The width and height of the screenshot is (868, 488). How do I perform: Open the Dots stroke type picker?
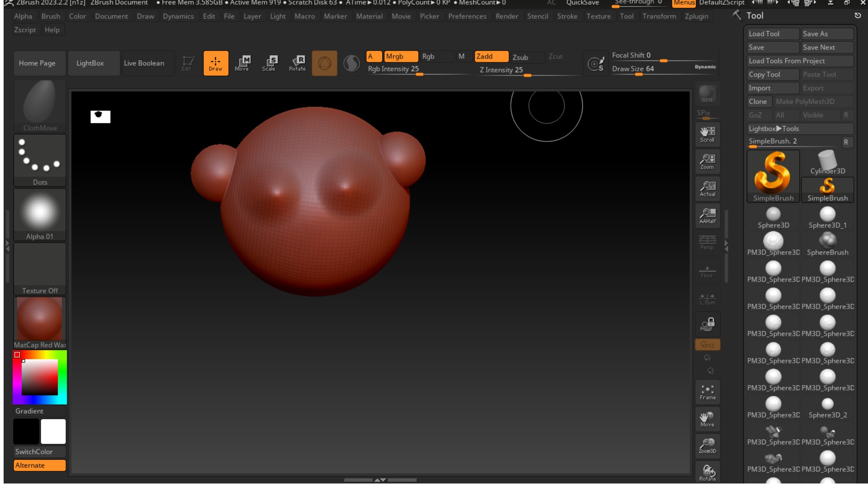(x=40, y=160)
